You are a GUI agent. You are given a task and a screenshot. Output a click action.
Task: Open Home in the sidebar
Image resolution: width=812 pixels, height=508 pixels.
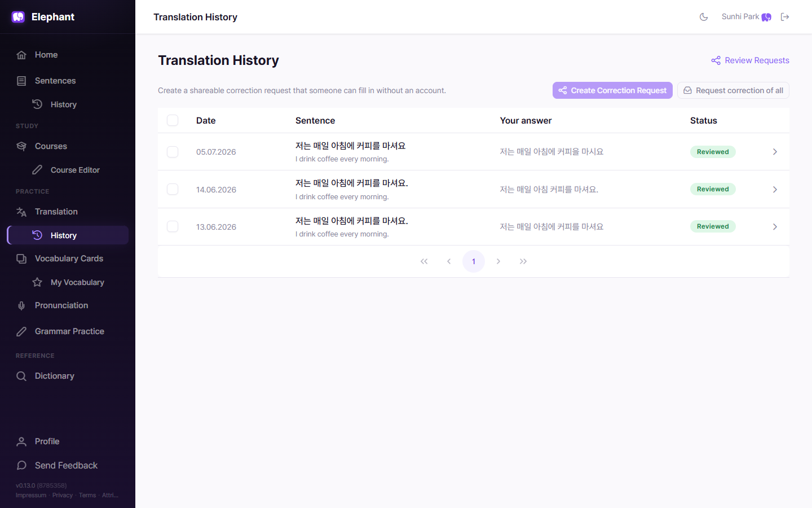(x=68, y=55)
